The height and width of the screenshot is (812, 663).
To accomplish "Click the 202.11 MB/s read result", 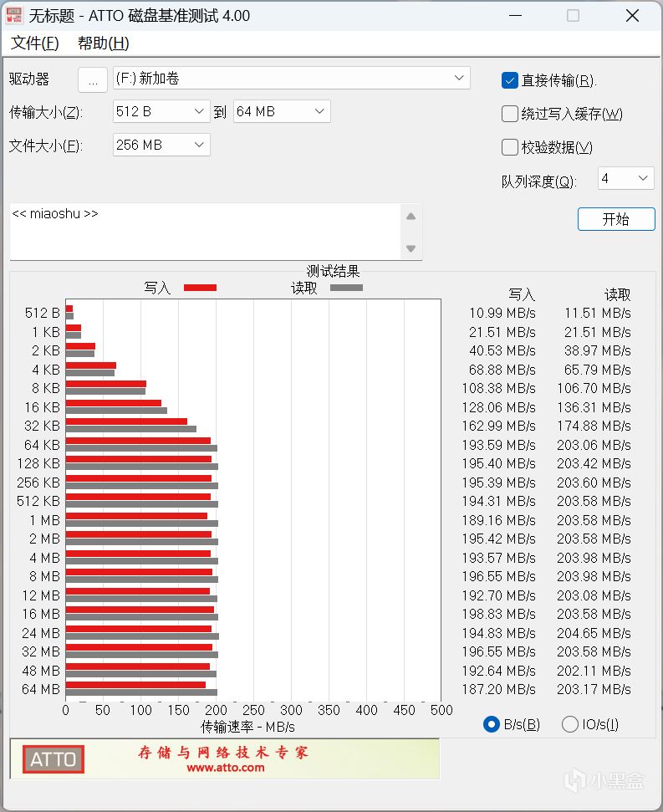I will (594, 671).
